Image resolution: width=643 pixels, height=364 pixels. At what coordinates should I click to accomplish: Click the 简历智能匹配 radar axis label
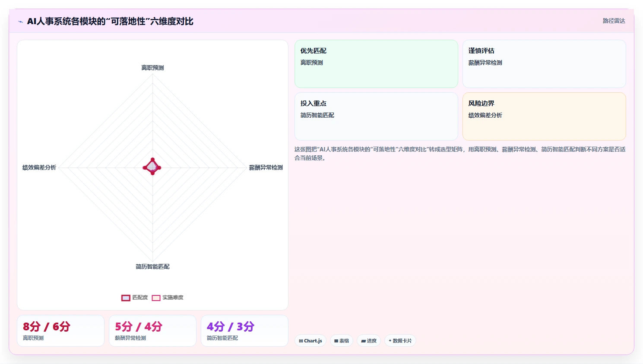(152, 267)
